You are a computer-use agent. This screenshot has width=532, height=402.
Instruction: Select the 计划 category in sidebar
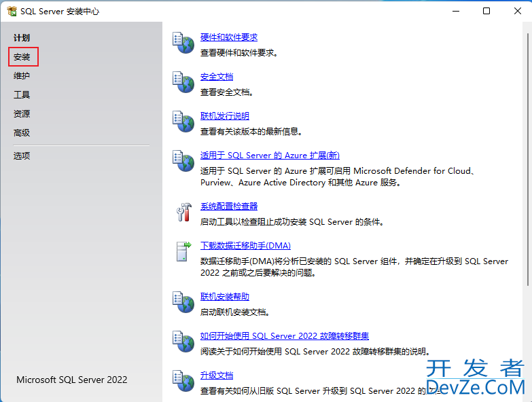pyautogui.click(x=22, y=37)
